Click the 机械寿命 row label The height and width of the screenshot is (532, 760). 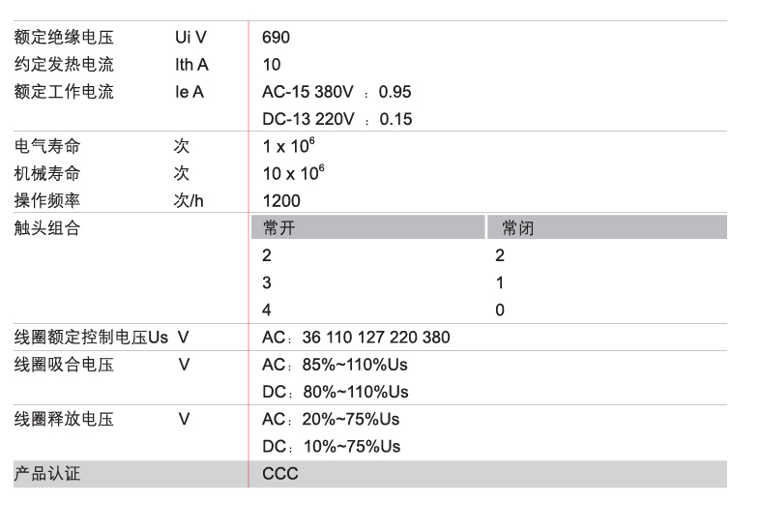point(47,173)
